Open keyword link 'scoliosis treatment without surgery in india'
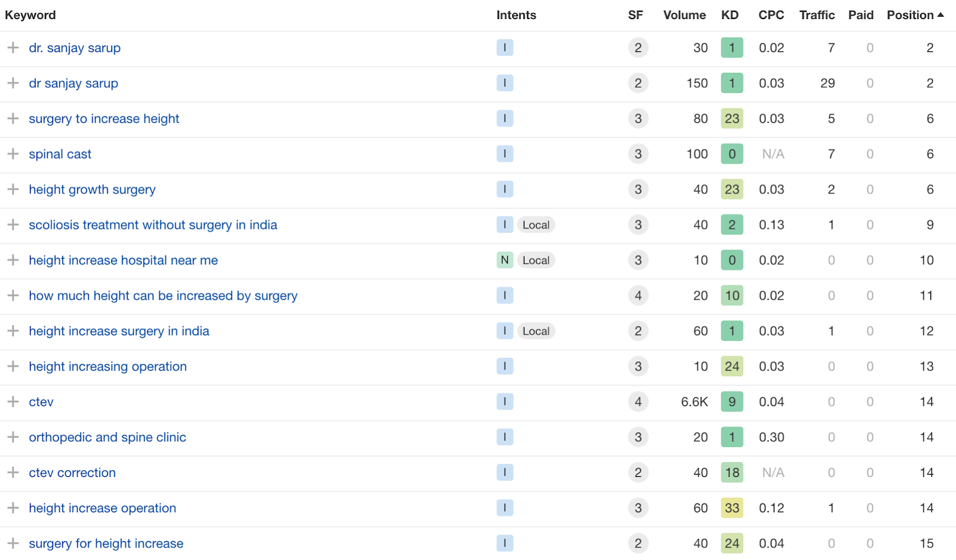 (x=153, y=225)
